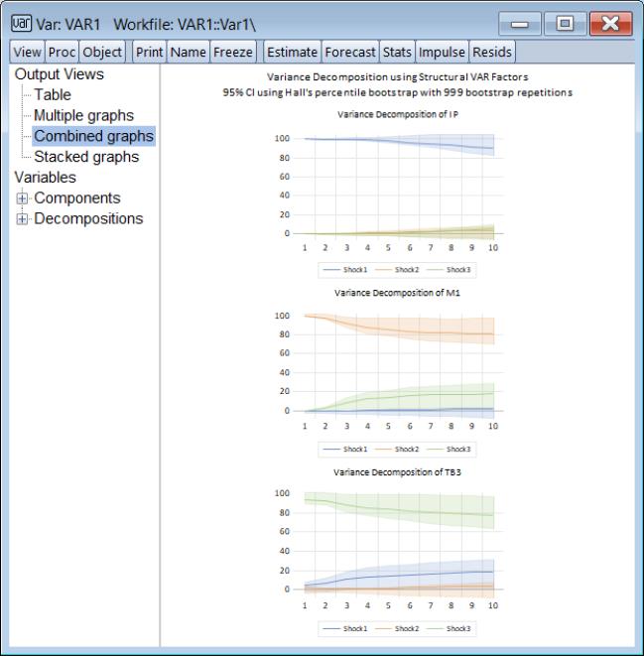Select Multiple graphs output view
Image resolution: width=644 pixels, height=656 pixels.
click(83, 115)
